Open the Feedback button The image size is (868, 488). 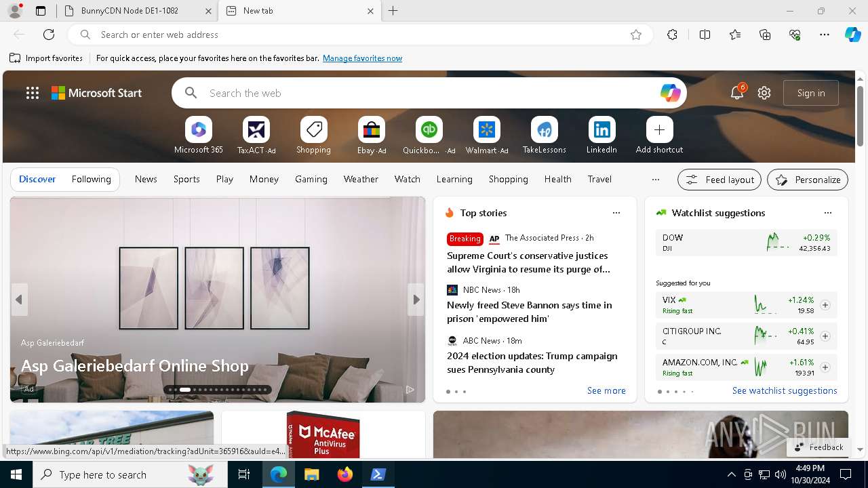pyautogui.click(x=819, y=447)
